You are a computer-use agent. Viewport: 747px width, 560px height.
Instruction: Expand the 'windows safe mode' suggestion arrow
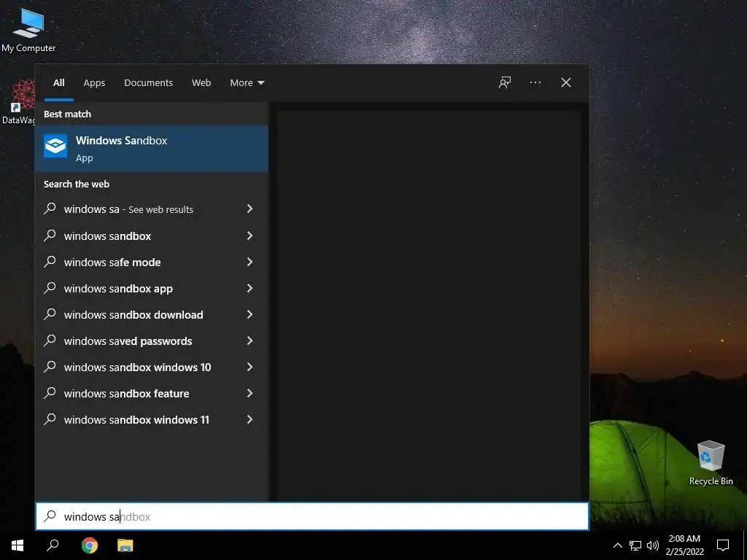tap(249, 262)
